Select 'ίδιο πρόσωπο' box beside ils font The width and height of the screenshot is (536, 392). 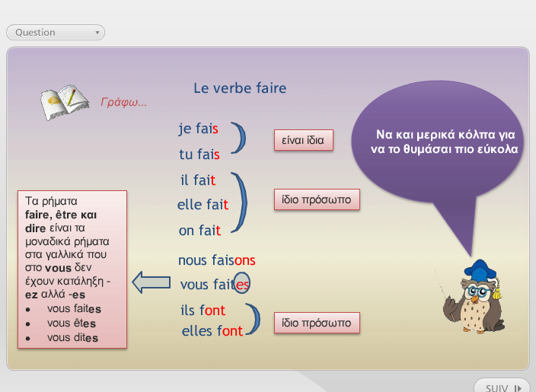(316, 323)
